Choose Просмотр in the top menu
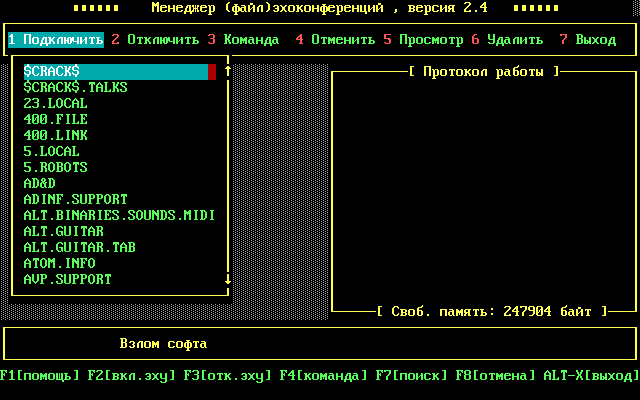Screen dimensions: 640x400 423,40
